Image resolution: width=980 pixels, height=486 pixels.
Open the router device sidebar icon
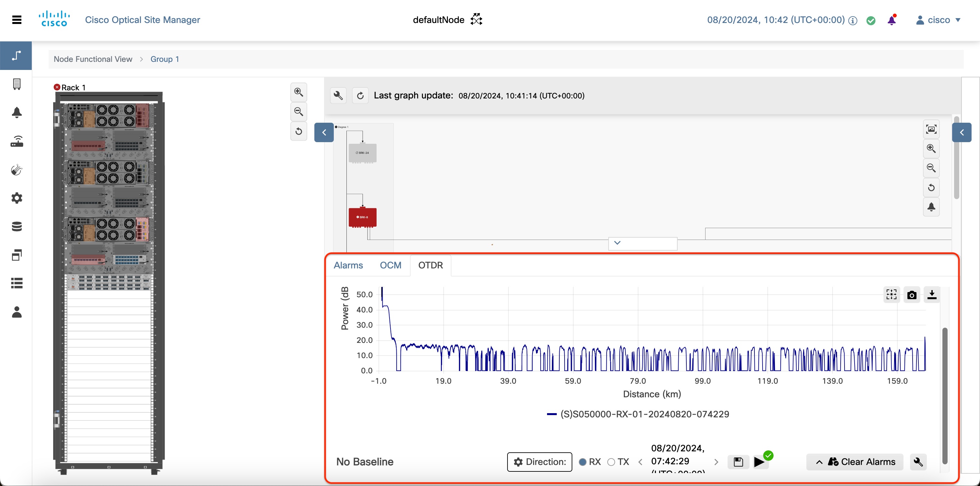[17, 141]
